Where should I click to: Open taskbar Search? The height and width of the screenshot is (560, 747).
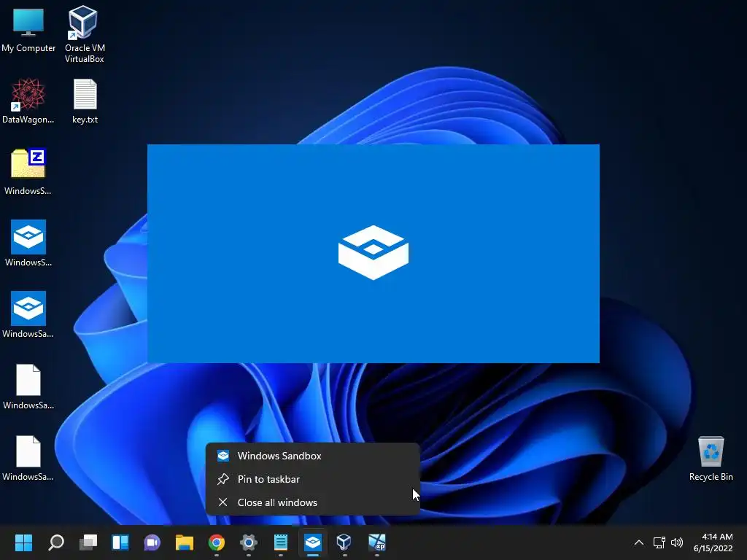[56, 542]
